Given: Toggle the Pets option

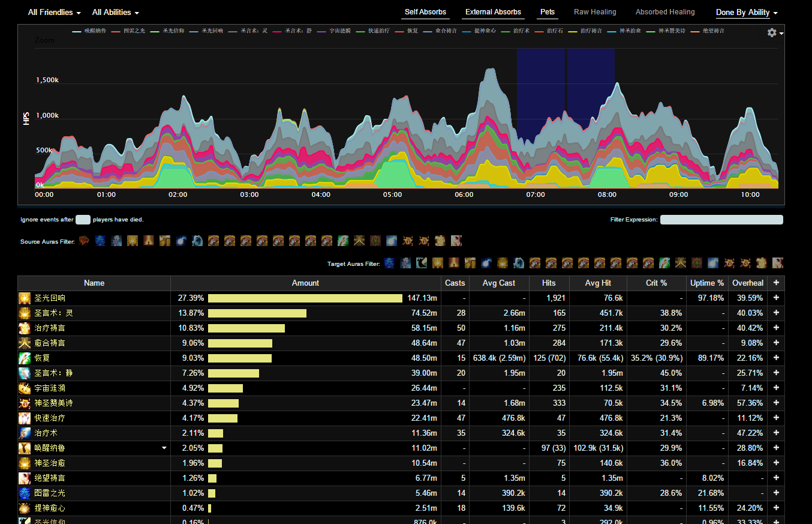Looking at the screenshot, I should (x=547, y=12).
